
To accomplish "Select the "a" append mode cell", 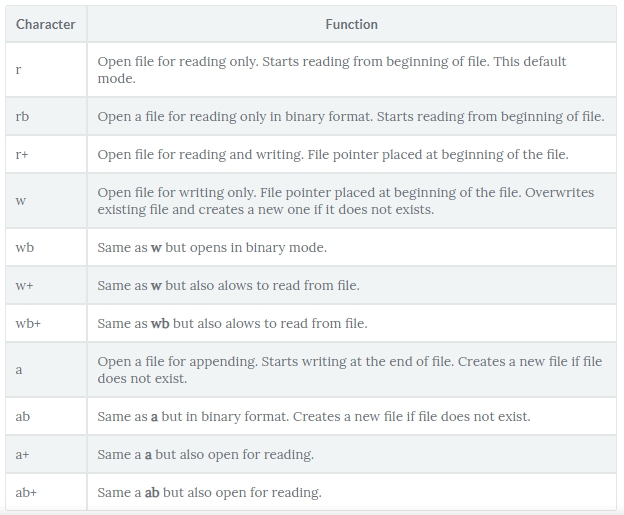I will point(19,370).
